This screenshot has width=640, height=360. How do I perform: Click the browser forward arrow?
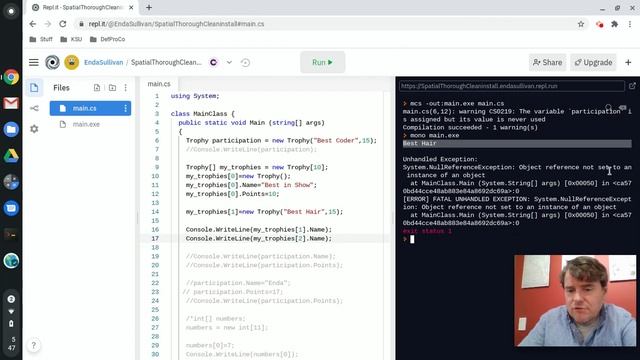click(48, 24)
